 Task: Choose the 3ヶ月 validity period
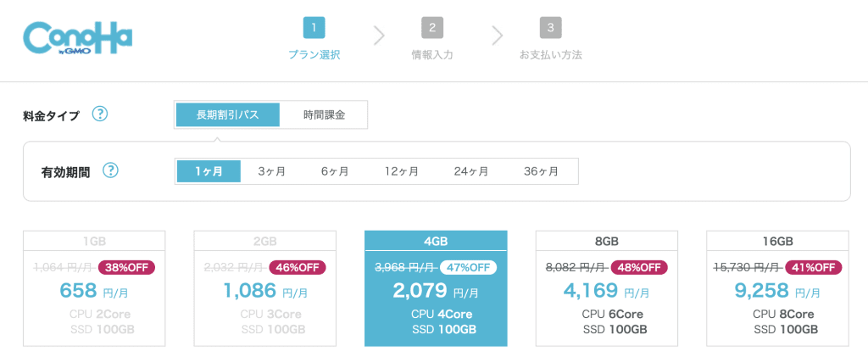point(272,171)
